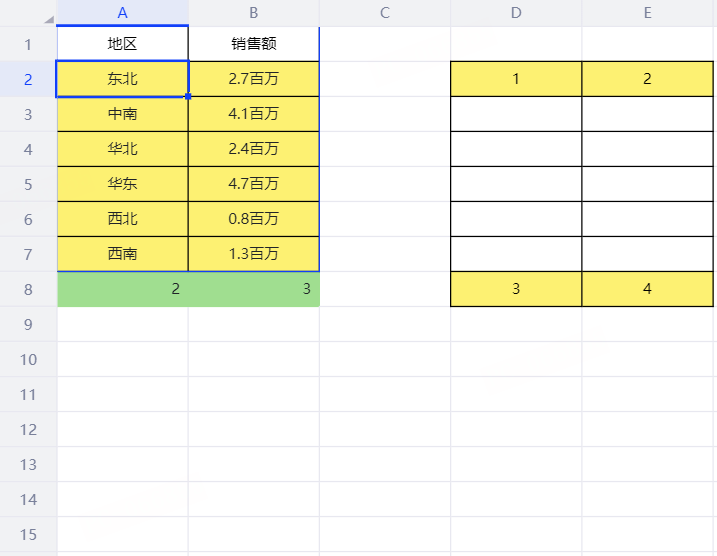The height and width of the screenshot is (556, 717).
Task: Select column B header
Action: click(254, 13)
